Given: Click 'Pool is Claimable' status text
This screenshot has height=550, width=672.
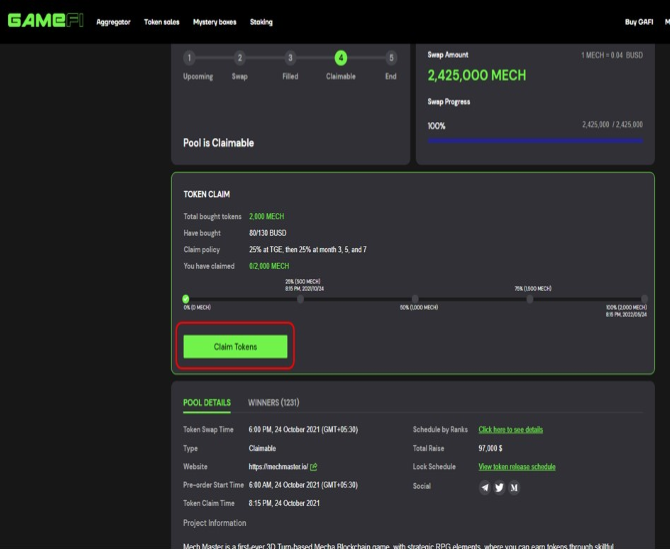Looking at the screenshot, I should click(x=219, y=143).
